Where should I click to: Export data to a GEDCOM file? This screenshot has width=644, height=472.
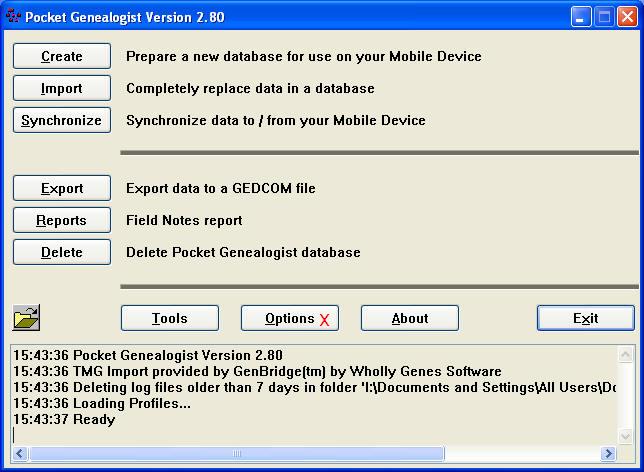62,188
